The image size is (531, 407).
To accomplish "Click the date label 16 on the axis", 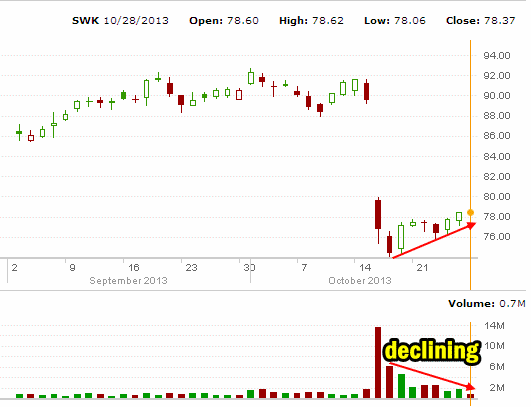I will point(133,268).
